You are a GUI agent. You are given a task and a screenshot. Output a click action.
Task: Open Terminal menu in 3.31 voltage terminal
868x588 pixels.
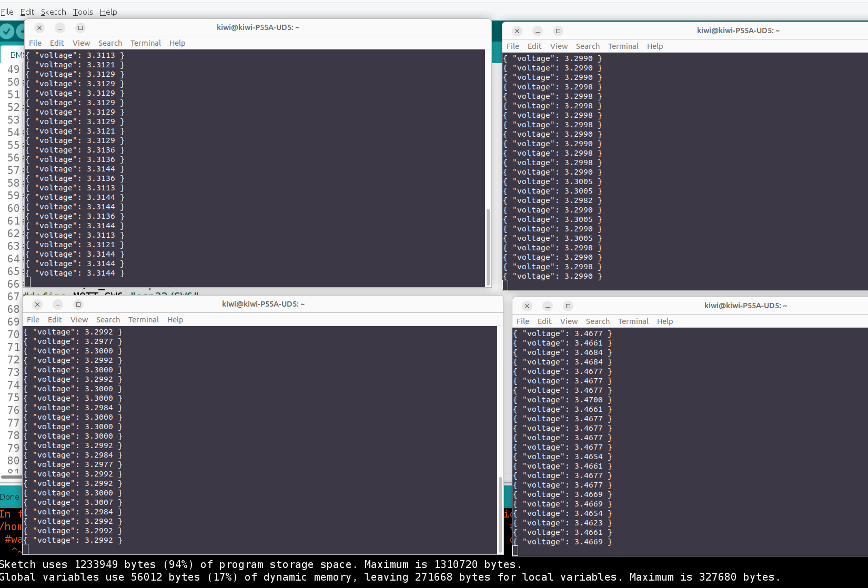point(145,43)
